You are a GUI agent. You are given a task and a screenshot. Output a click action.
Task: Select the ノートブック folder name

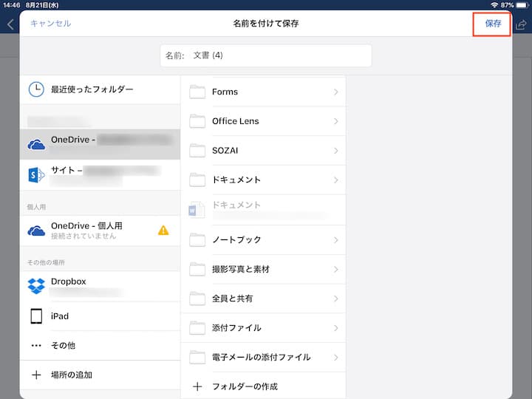coord(236,240)
